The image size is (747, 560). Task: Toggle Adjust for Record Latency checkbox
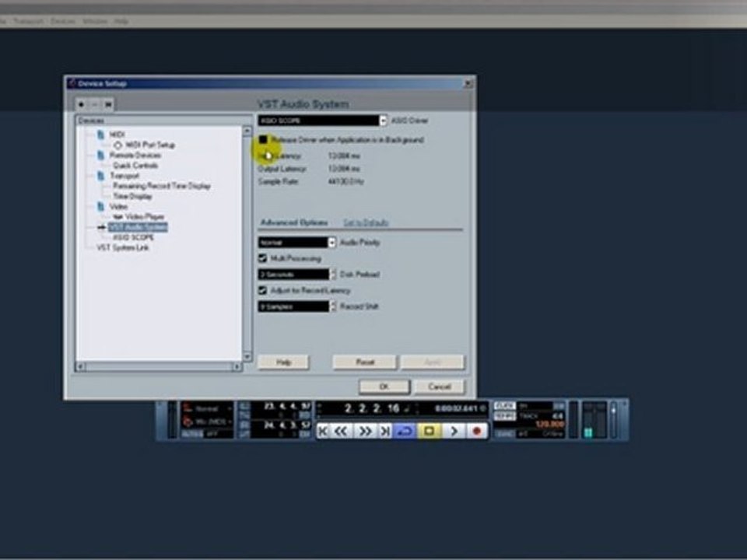pos(262,290)
